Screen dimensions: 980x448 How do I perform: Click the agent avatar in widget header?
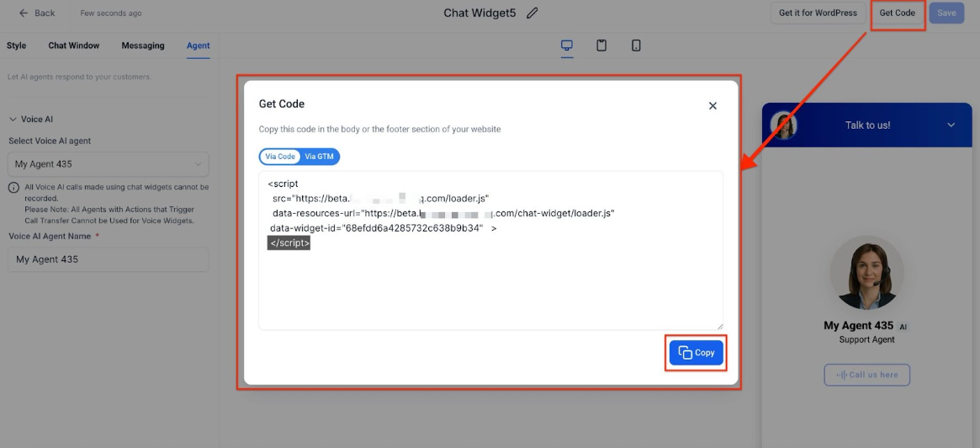click(x=784, y=125)
